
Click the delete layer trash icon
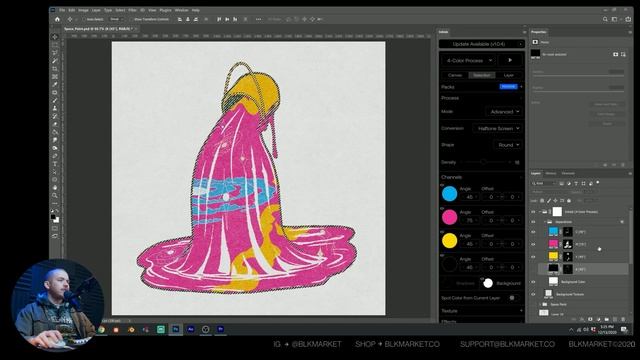[623, 319]
